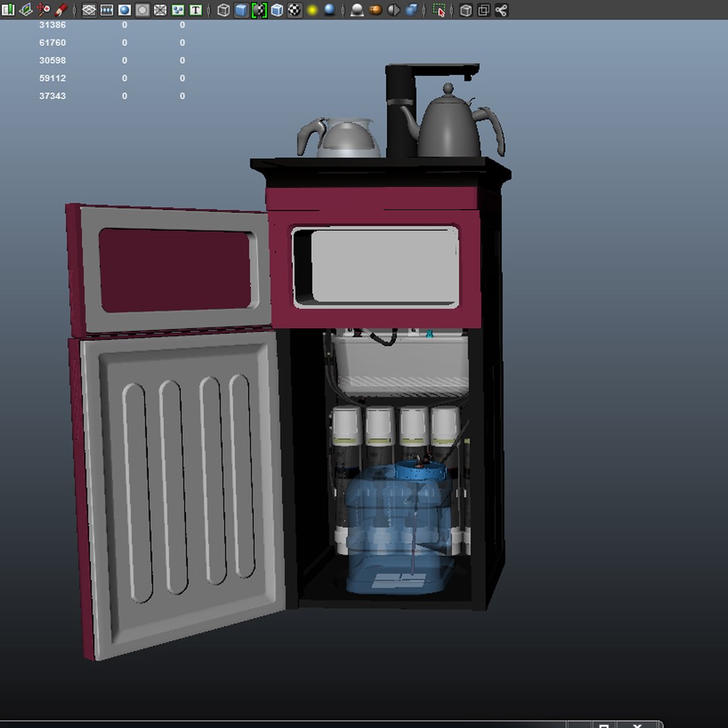Toggle the Gate Mask display
The width and height of the screenshot is (728, 728).
click(142, 9)
